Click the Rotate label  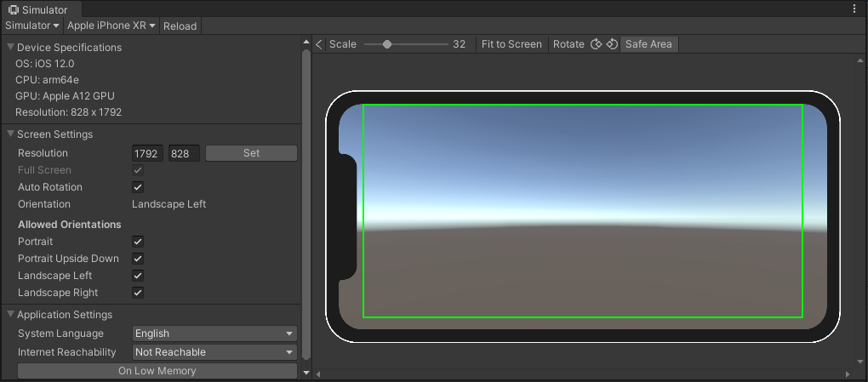point(568,44)
